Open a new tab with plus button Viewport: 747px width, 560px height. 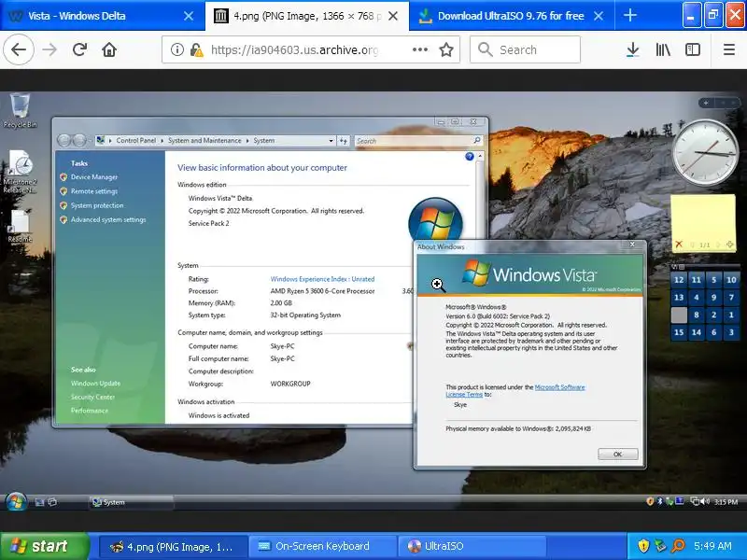coord(629,16)
